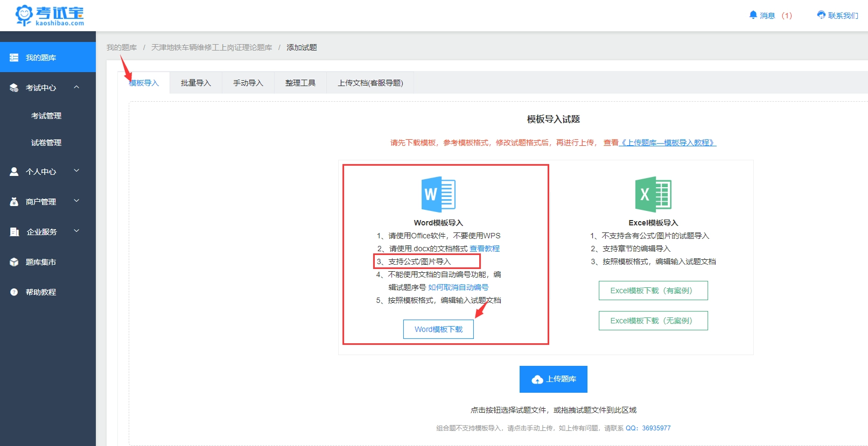Open the message bell notifications
This screenshot has width=868, height=446.
point(753,15)
